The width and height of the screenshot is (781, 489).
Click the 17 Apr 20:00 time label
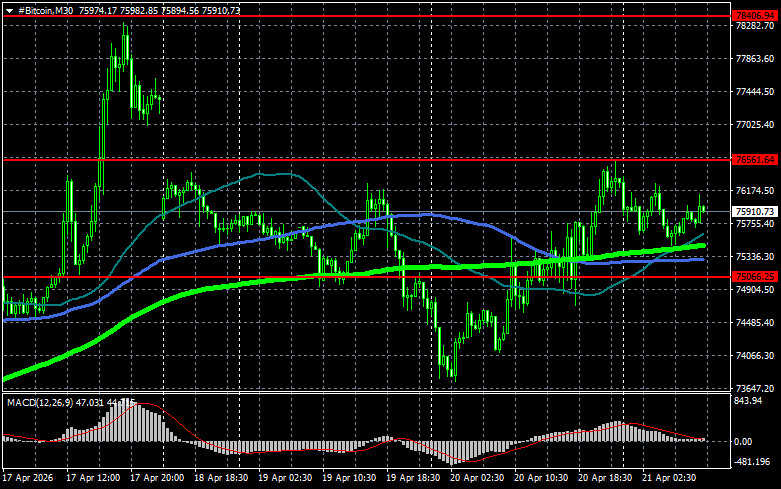pos(157,478)
